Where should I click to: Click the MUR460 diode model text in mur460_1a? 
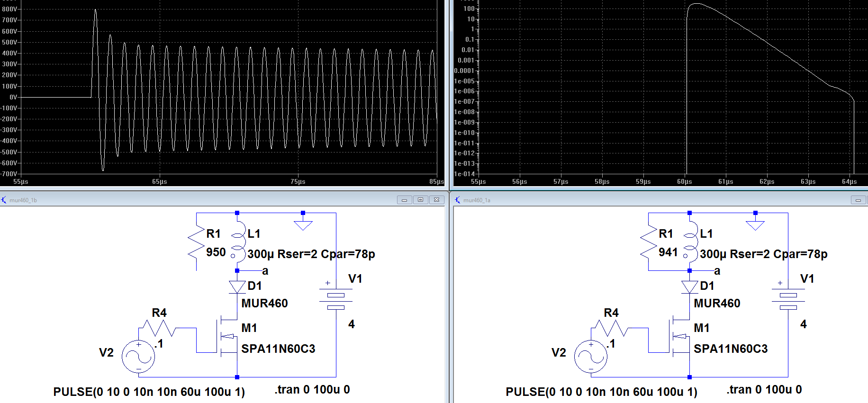[x=717, y=303]
